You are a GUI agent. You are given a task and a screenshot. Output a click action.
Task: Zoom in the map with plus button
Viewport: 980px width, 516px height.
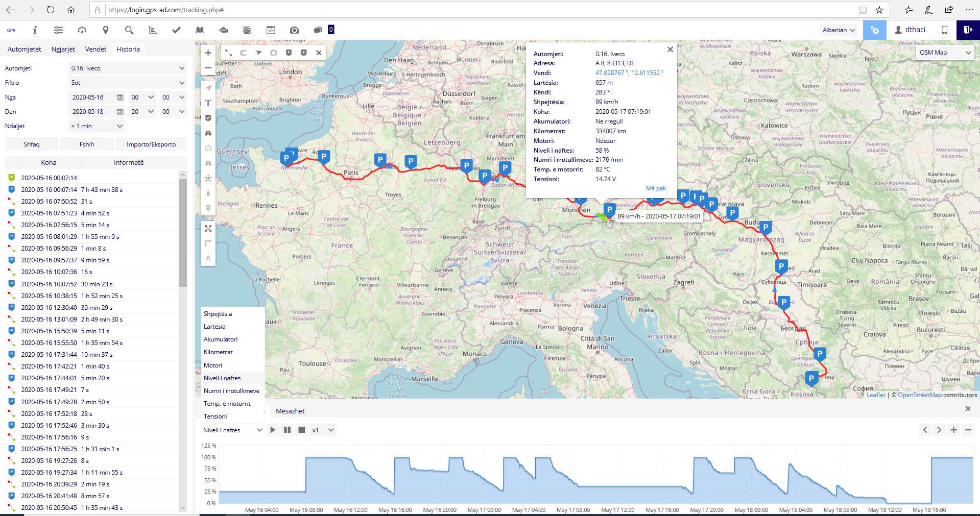point(208,53)
